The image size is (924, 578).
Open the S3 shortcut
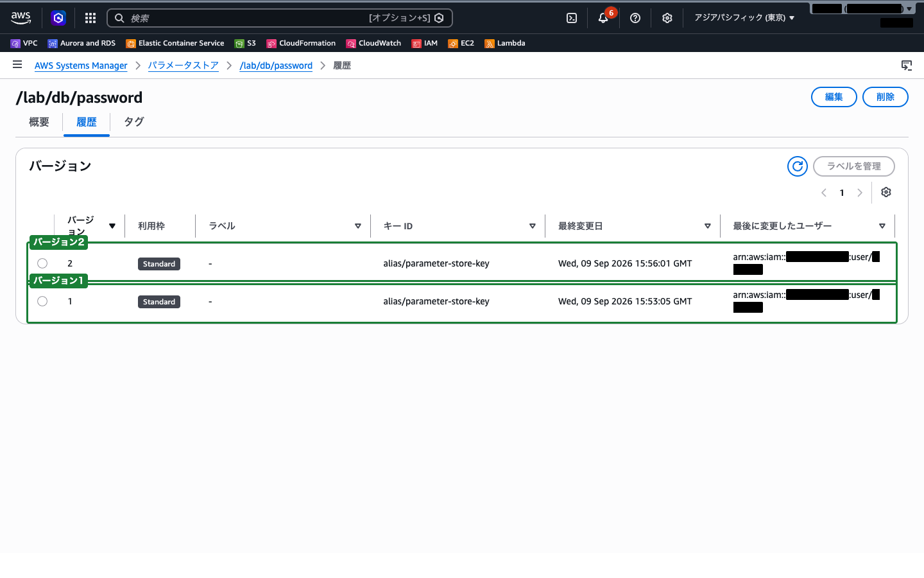(245, 43)
